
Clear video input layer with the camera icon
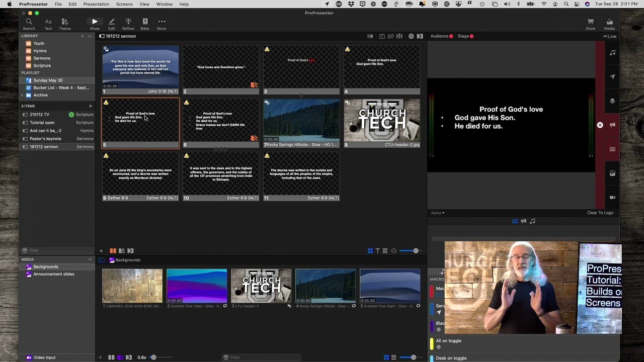point(612,198)
